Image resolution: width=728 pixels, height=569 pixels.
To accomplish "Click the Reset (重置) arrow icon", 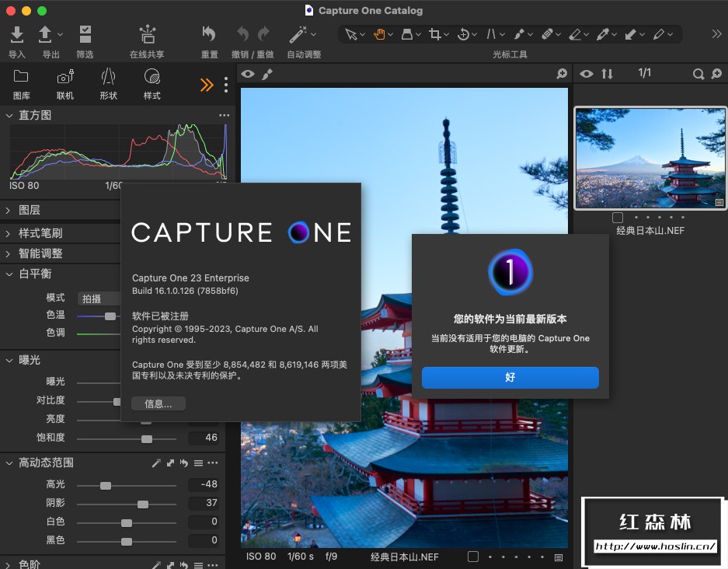I will [x=209, y=34].
